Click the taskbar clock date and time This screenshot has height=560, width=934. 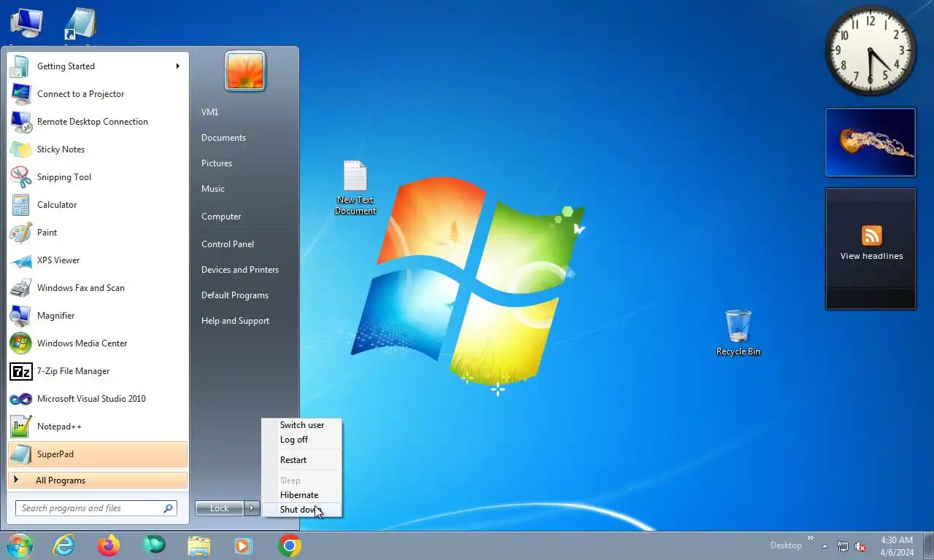[897, 546]
